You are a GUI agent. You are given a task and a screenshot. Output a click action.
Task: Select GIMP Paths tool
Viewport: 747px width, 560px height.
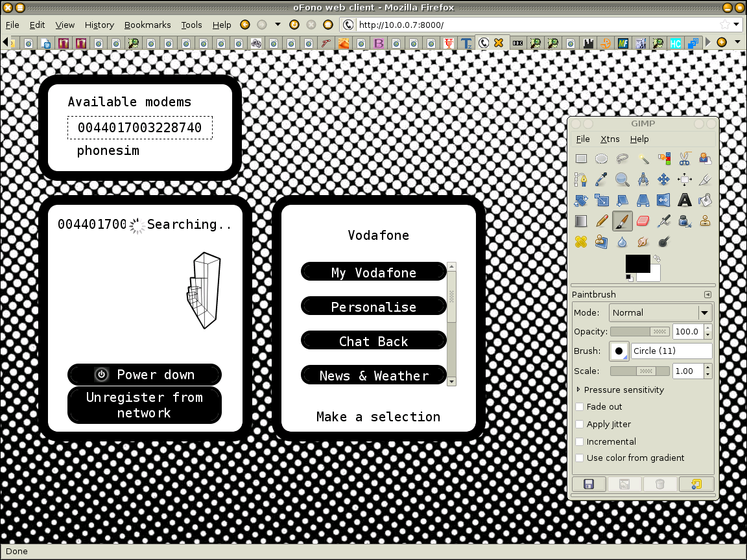(581, 180)
